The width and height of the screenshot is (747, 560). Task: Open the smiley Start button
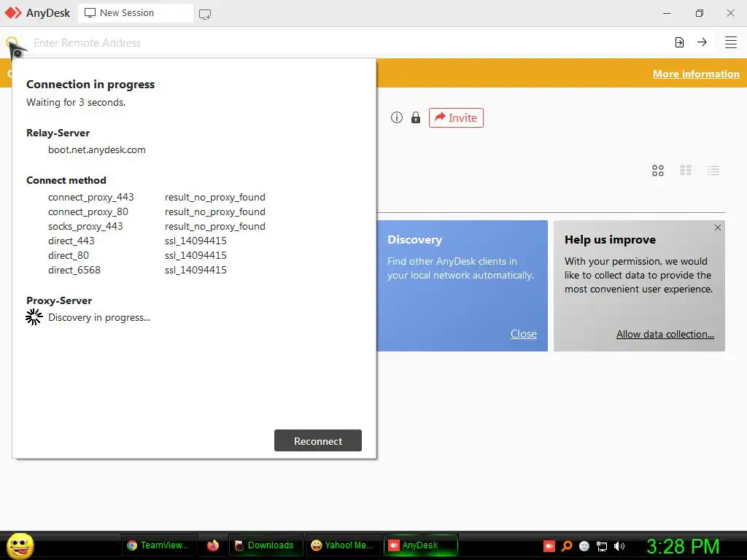[20, 545]
